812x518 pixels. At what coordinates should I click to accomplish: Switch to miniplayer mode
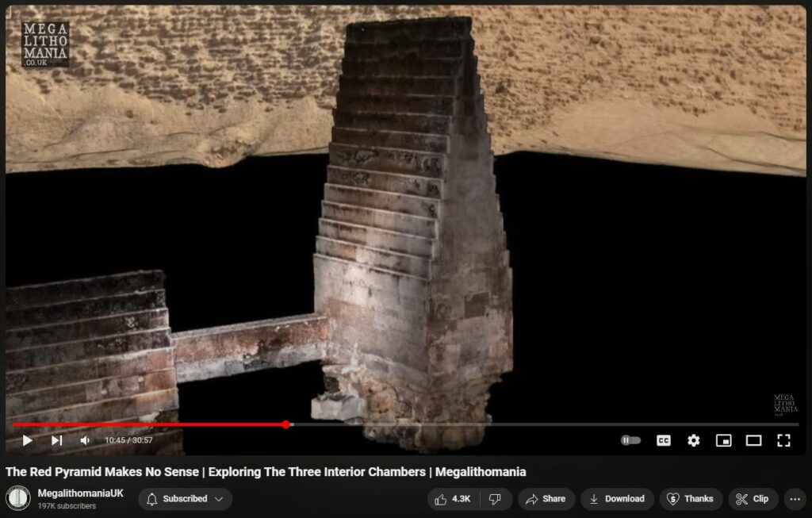723,440
